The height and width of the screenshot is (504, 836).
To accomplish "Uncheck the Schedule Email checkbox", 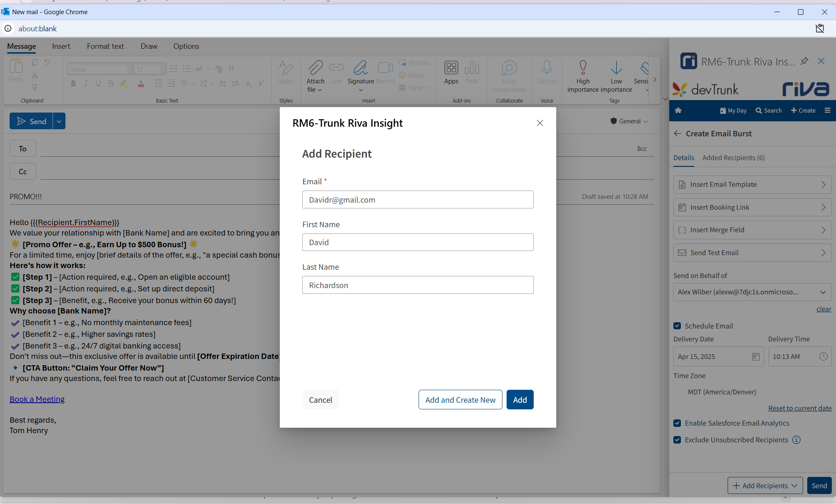I will tap(677, 326).
